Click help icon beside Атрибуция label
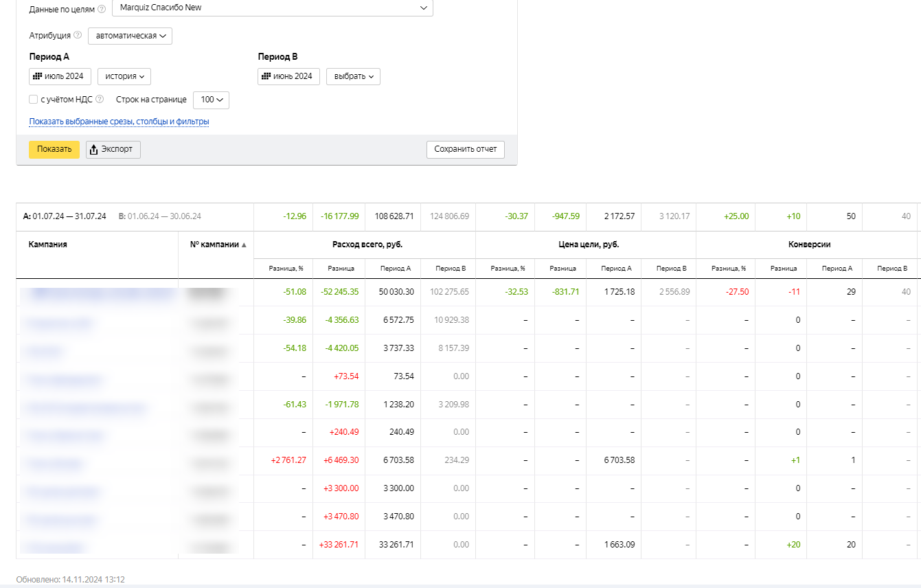Viewport: 921px width, 588px height. [78, 35]
